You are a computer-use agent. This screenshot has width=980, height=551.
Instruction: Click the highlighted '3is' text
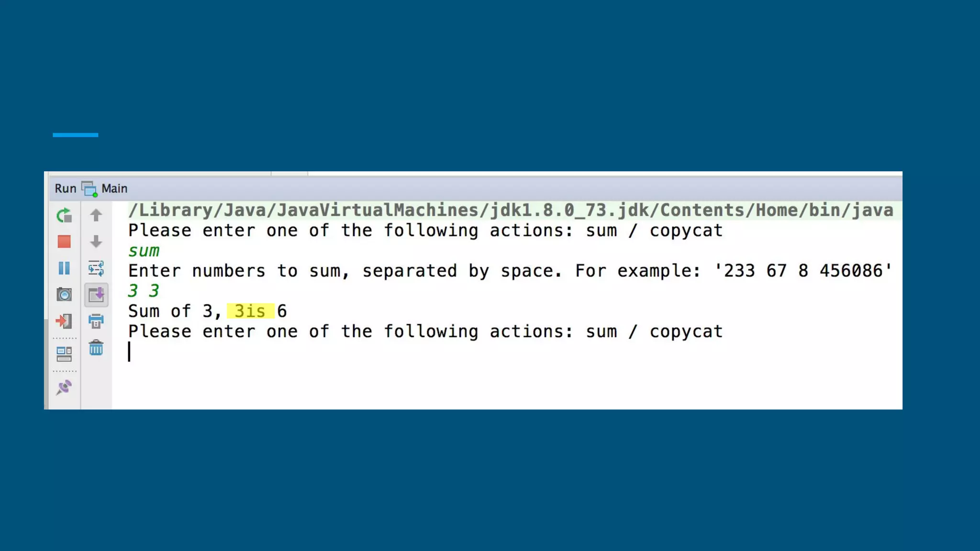coord(250,311)
